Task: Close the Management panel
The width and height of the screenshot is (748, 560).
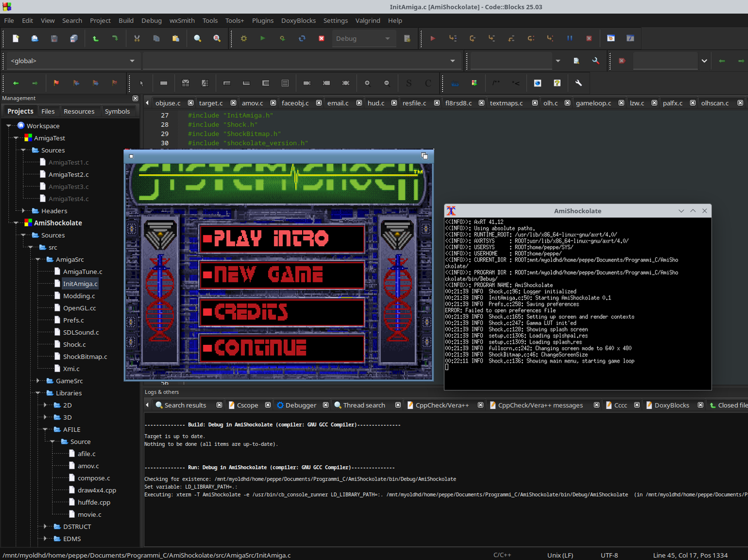Action: [136, 98]
